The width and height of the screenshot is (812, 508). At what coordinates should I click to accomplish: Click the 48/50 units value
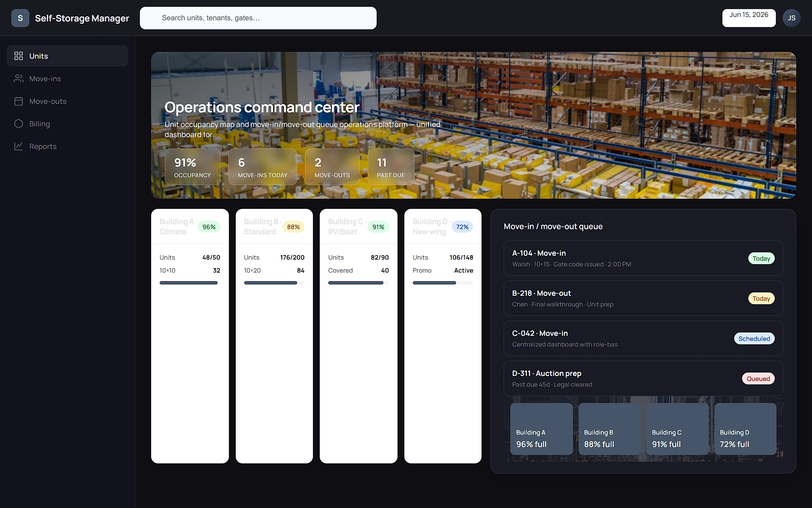211,257
